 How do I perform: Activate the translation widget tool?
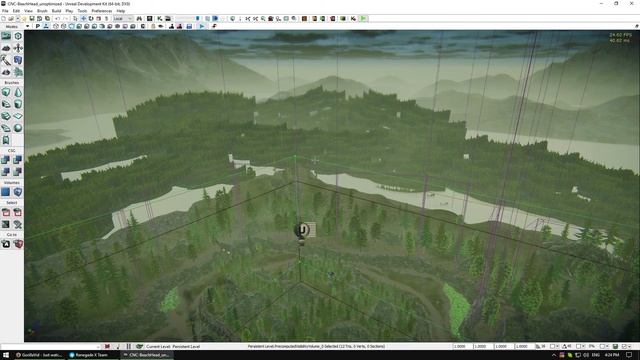tap(83, 19)
